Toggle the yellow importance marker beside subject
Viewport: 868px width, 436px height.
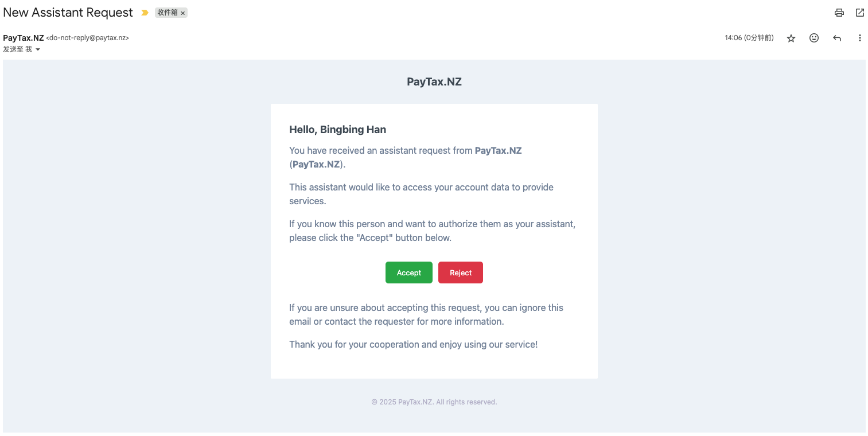145,13
